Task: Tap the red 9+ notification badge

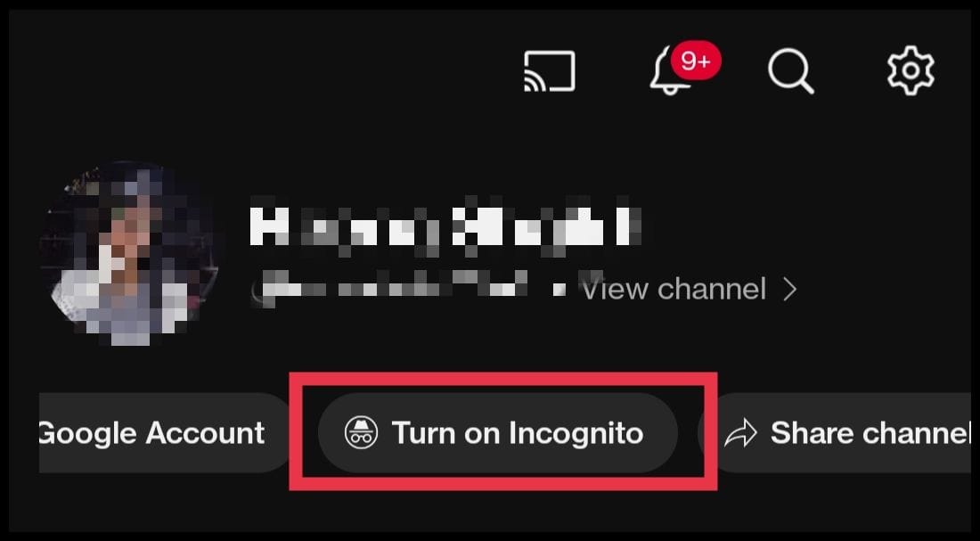Action: pos(695,61)
